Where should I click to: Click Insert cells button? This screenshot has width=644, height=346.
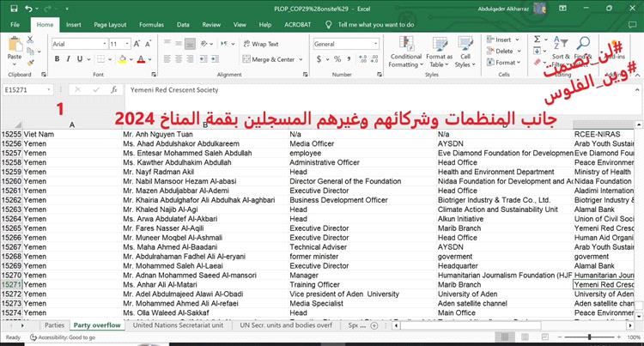point(500,39)
